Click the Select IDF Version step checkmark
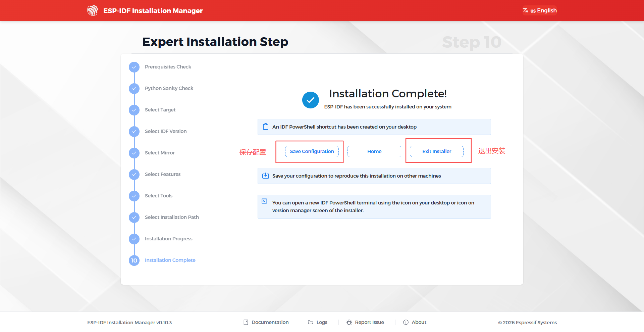 point(134,131)
